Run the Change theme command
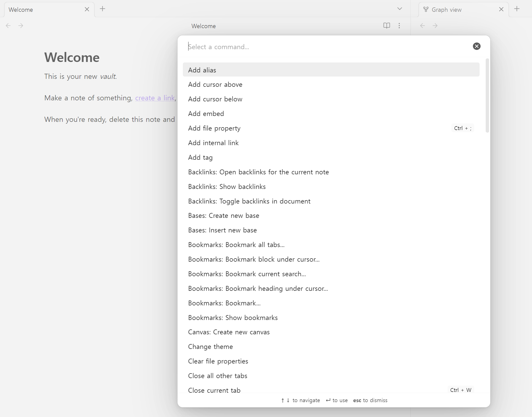The image size is (532, 417). [210, 347]
